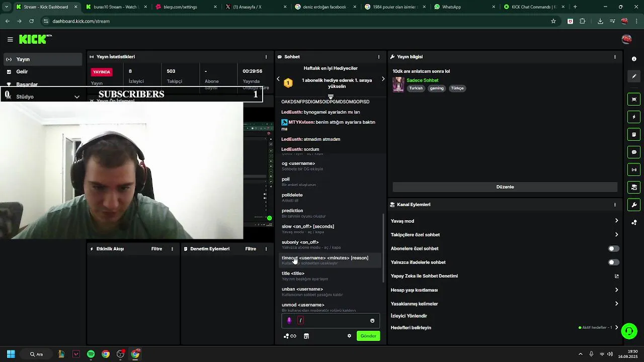Expand Yavaş mod settings
The height and width of the screenshot is (362, 644).
coord(616,221)
